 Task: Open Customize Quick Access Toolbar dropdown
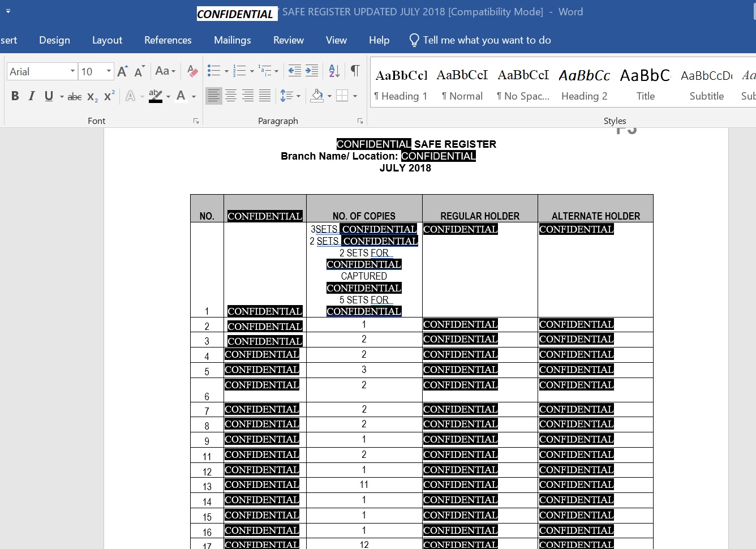8,11
